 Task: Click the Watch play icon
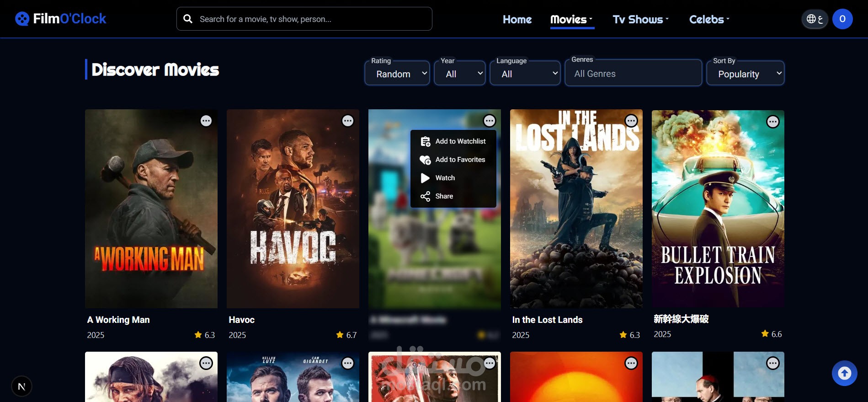coord(426,178)
